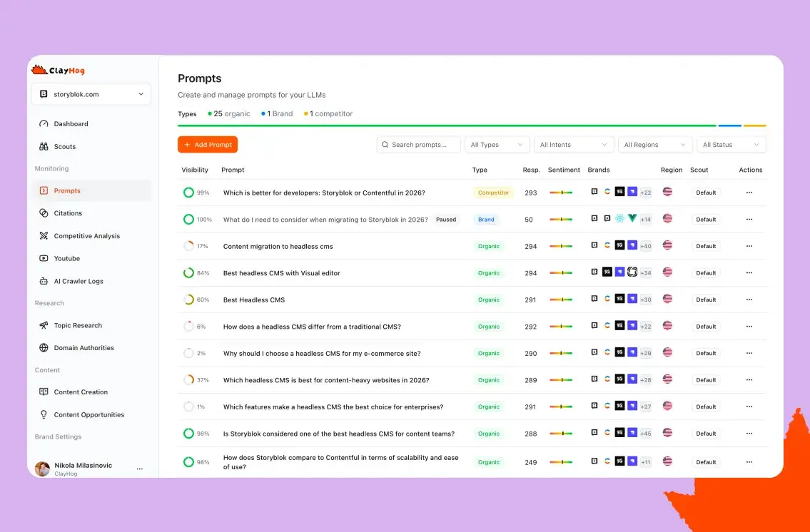
Task: Open the All Types filter dropdown
Action: click(497, 145)
